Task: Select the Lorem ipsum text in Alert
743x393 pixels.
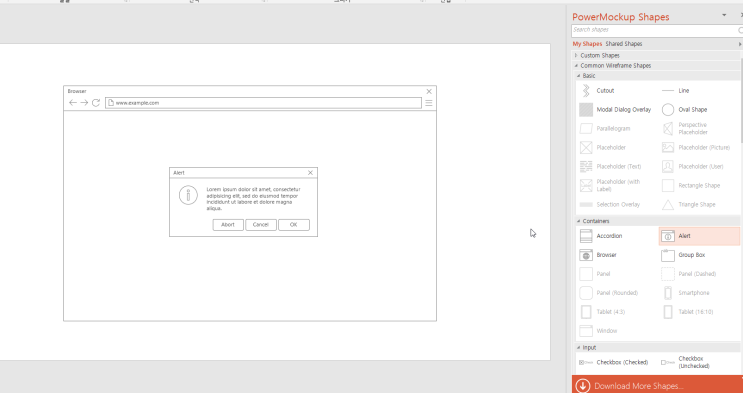Action: (254, 199)
